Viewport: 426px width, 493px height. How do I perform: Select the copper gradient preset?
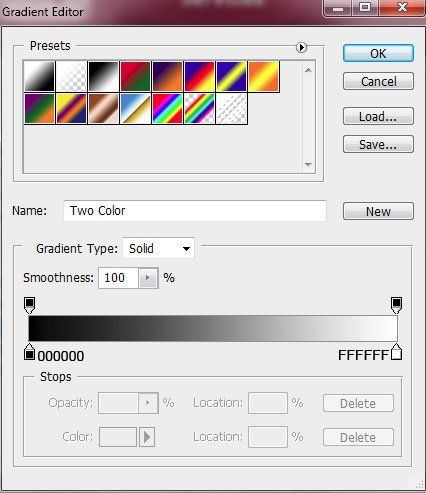(103, 109)
